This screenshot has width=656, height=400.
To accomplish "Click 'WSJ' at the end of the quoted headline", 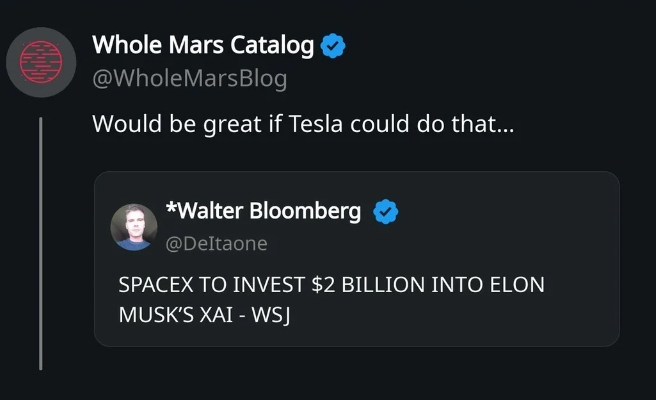I will 271,315.
